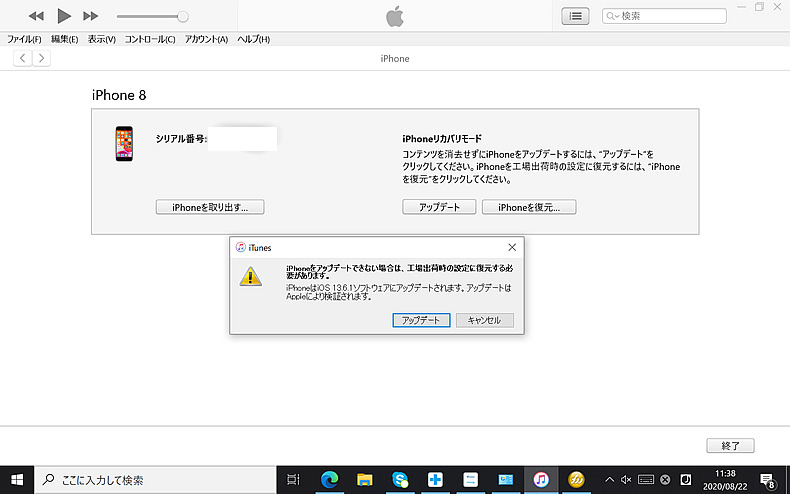Open the yellow round app on taskbar
Image resolution: width=790 pixels, height=494 pixels.
click(x=576, y=479)
